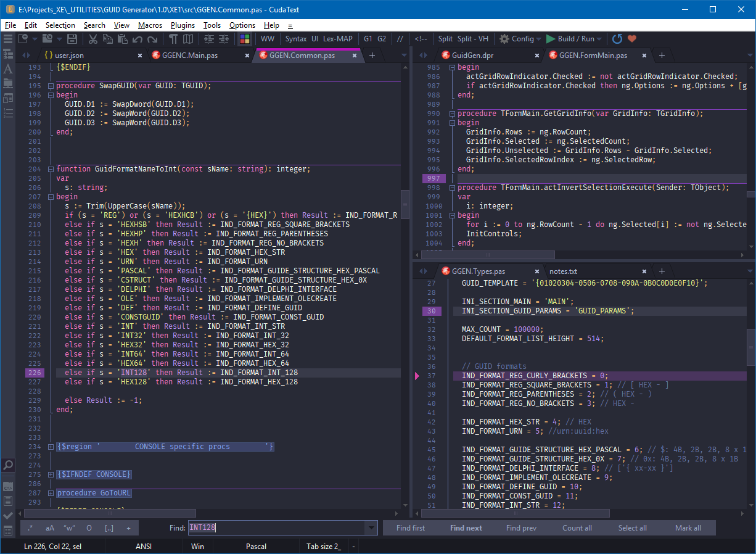Expand folded {$IFNDEF CONSOLE} block
Image resolution: width=756 pixels, height=554 pixels.
point(51,474)
